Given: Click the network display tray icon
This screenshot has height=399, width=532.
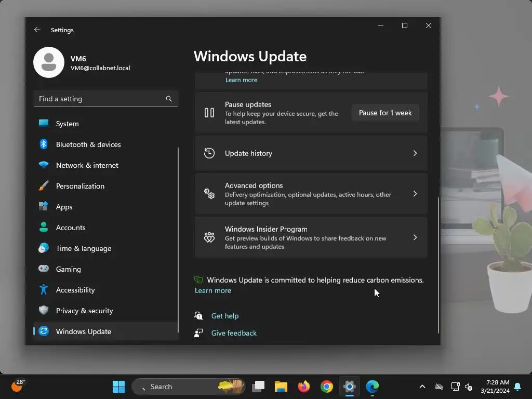Looking at the screenshot, I should coord(455,387).
